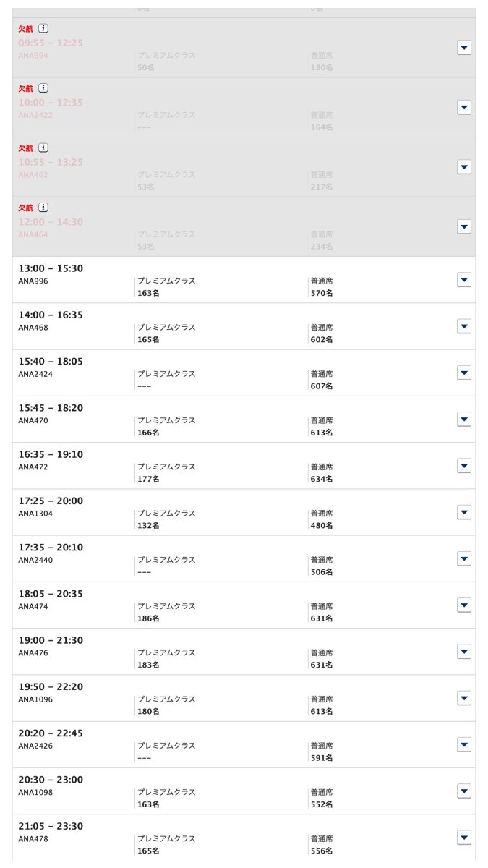Expand flight ANA996 13:00 row
The image size is (488, 868).
pos(464,280)
